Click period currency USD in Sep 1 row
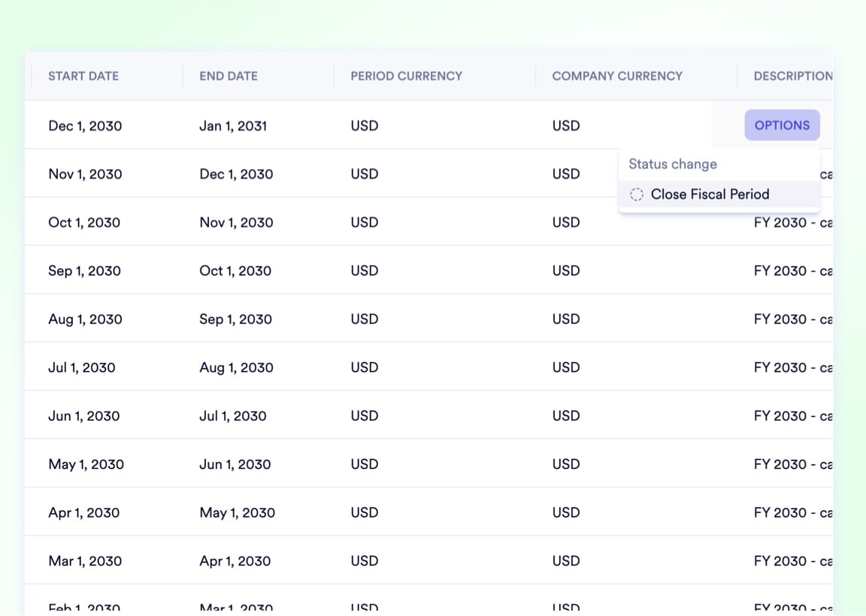 click(x=365, y=271)
